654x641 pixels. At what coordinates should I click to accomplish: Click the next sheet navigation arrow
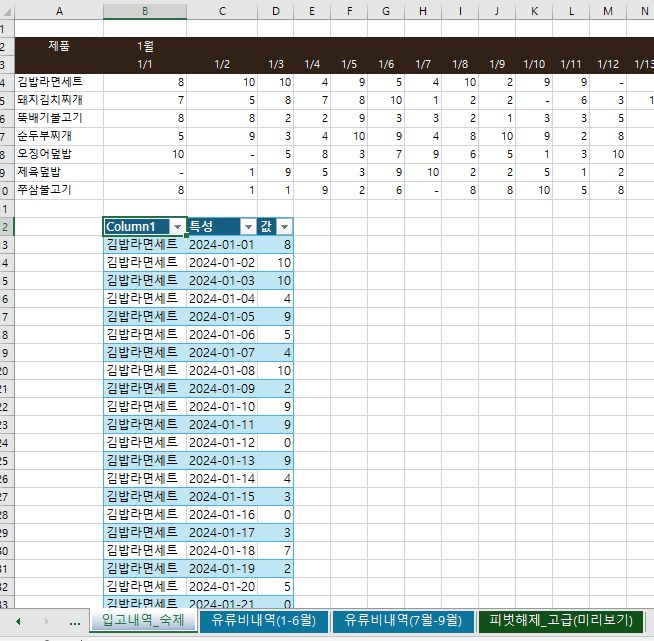point(46,622)
